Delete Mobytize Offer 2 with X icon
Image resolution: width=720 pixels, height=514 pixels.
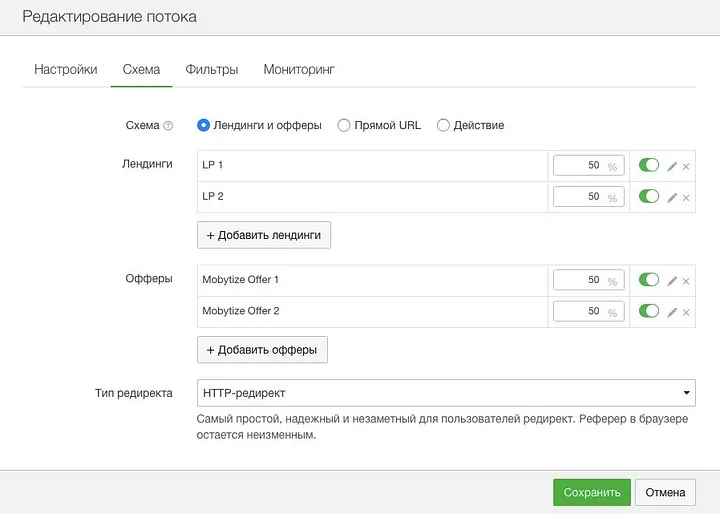click(x=686, y=312)
